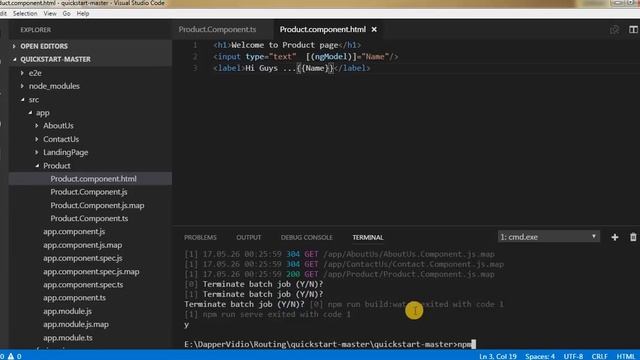Open preview icon in the editor title bar
The height and width of the screenshot is (360, 640).
coord(614,29)
